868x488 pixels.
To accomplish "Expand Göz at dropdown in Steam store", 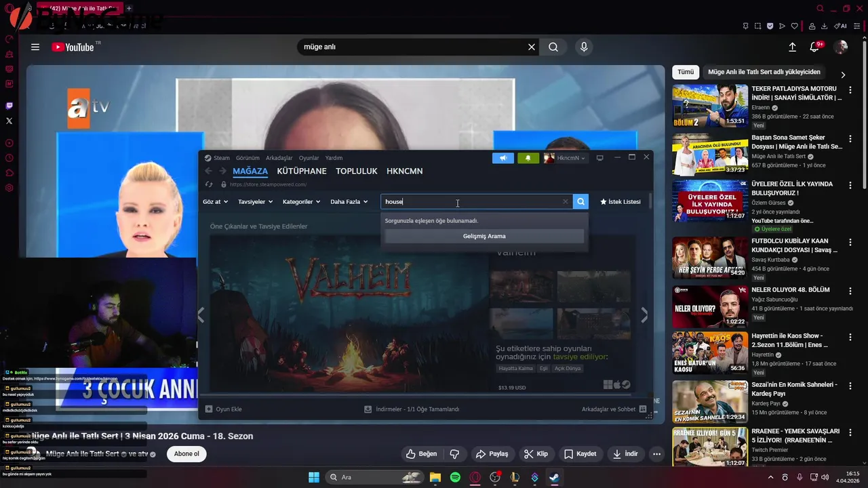I will pyautogui.click(x=216, y=202).
